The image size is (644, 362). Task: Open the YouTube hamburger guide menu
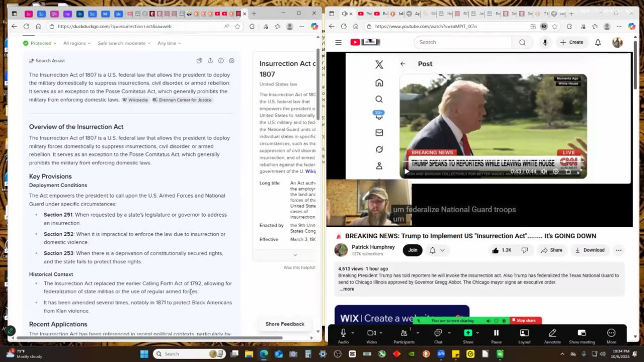[x=339, y=42]
